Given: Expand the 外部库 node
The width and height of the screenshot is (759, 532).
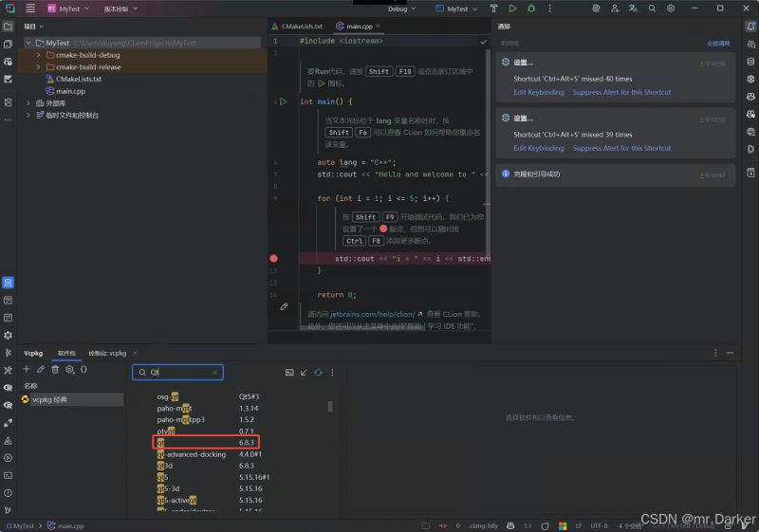Looking at the screenshot, I should coord(28,103).
